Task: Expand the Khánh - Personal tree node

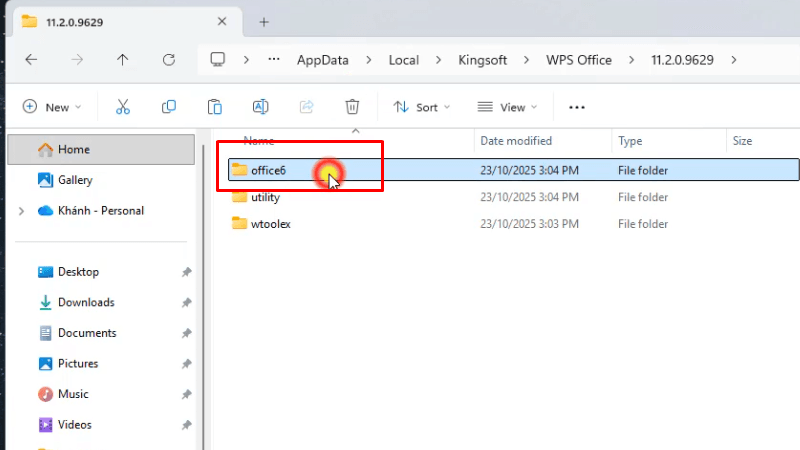Action: (21, 211)
